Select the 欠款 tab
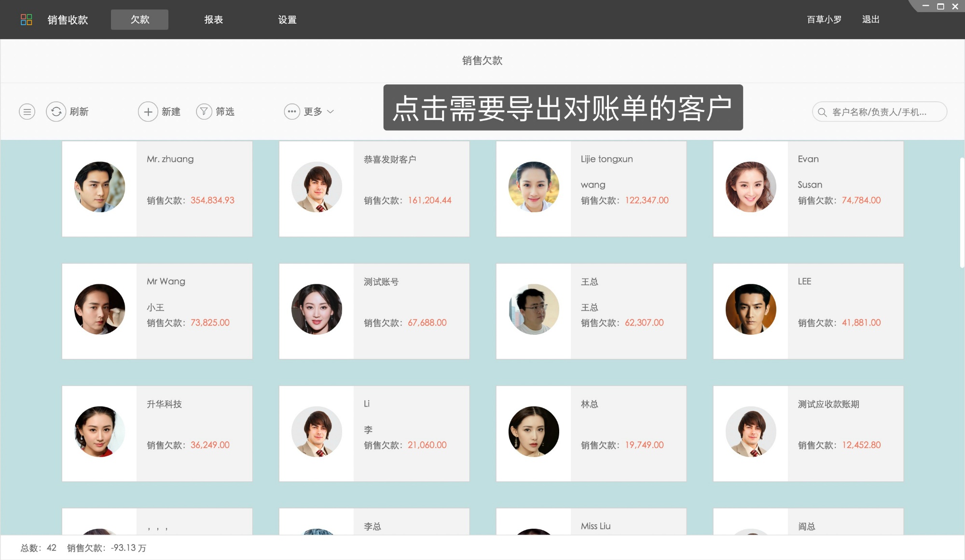965x560 pixels. tap(139, 19)
